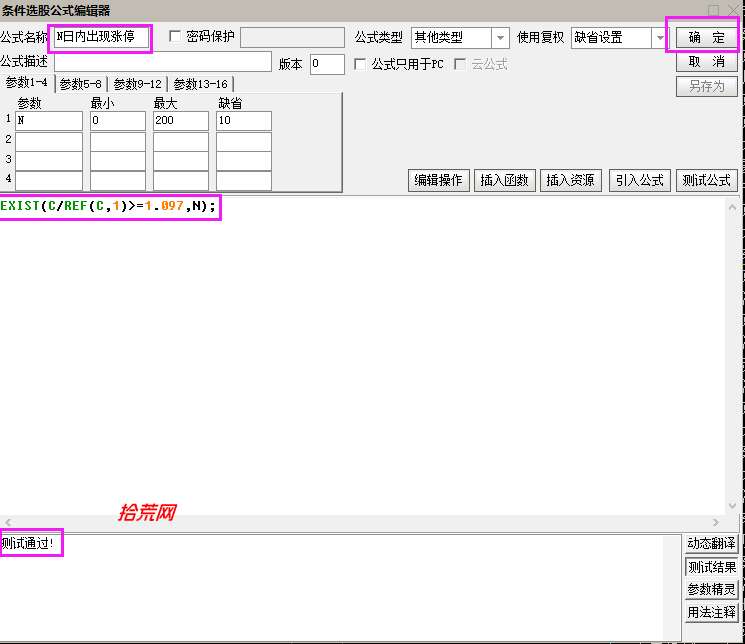Image resolution: width=745 pixels, height=644 pixels.
Task: Click the editor vertical scrollbar down arrow
Action: tap(732, 506)
